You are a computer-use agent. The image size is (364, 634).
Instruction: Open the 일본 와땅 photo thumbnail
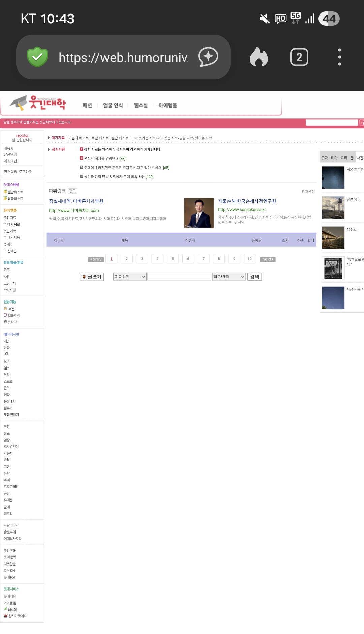pos(333,207)
